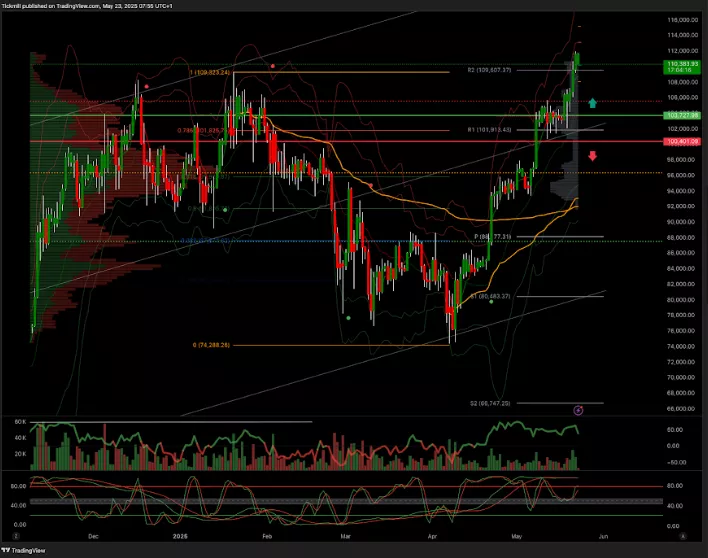
Task: Click the auto-scale icon in the bottom-right corner
Action: 682,536
